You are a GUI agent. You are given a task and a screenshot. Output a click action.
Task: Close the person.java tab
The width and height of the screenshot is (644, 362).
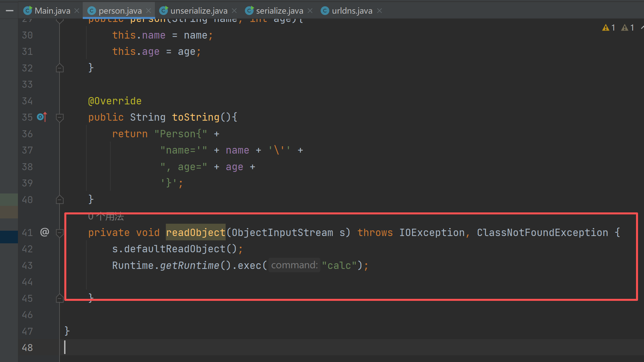pyautogui.click(x=149, y=11)
